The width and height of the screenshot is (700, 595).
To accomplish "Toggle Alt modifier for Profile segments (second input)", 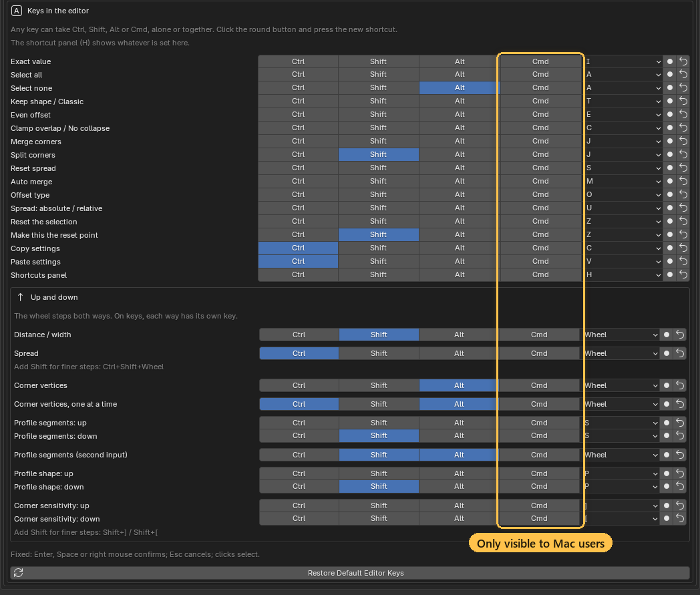I will pos(459,455).
